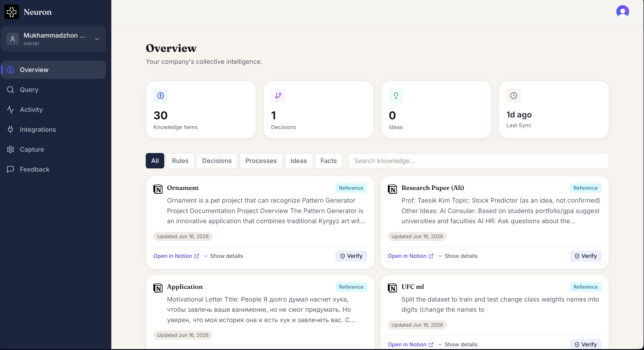
Task: Verify the Research Paper (Ali) item
Action: 585,256
